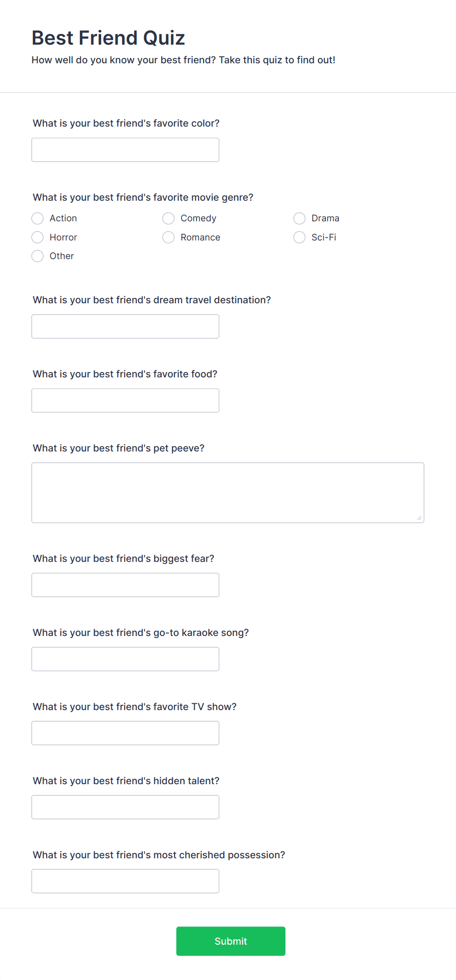Select the Other genre radio button
The width and height of the screenshot is (456, 980).
(x=38, y=256)
